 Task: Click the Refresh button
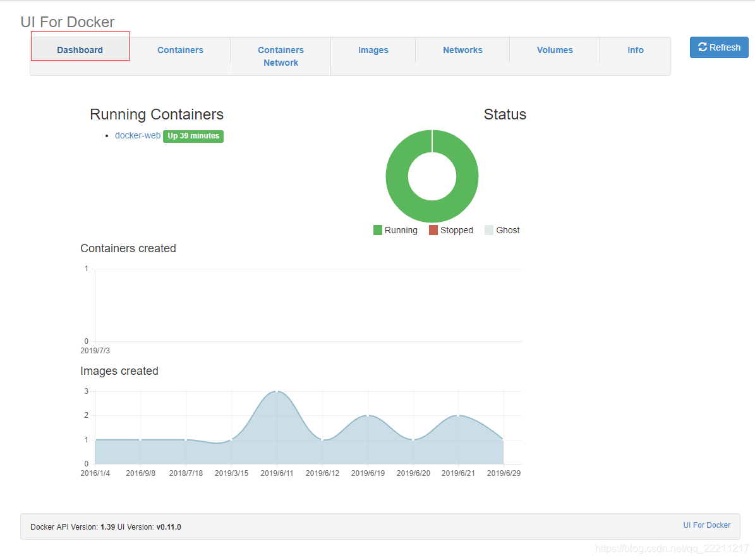pyautogui.click(x=719, y=47)
